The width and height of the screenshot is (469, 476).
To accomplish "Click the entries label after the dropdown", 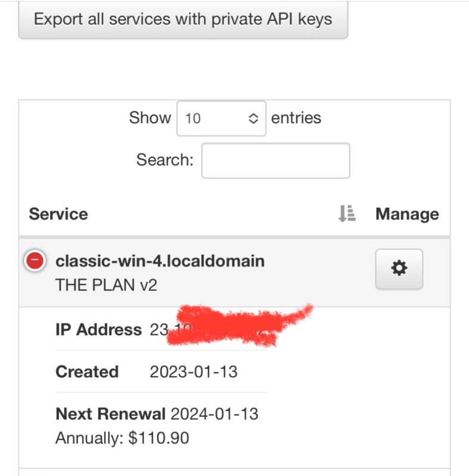I will [296, 118].
